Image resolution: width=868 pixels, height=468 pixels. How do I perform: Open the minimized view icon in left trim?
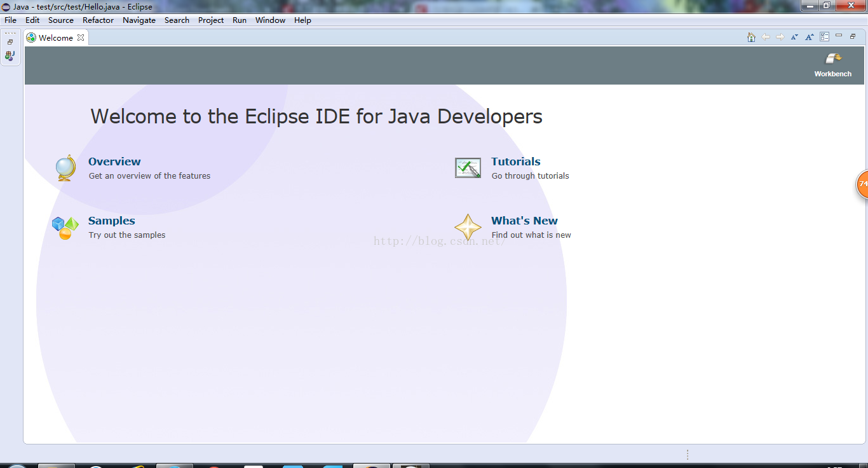coord(10,56)
